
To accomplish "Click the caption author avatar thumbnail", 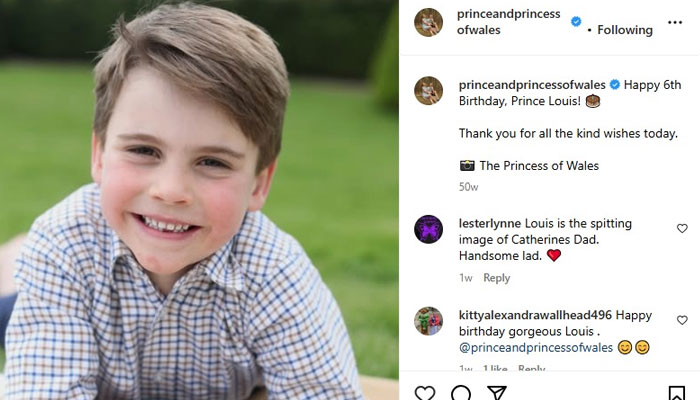I will coord(428,90).
